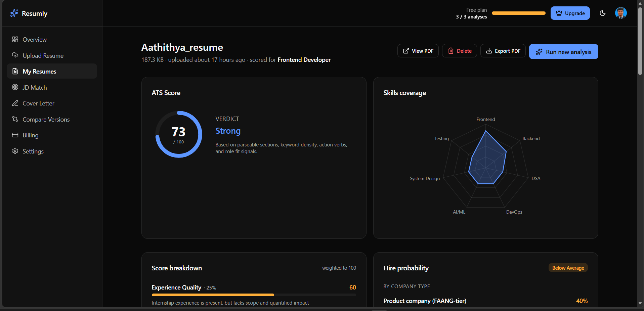Click the JD Match target icon
The height and width of the screenshot is (311, 644).
[x=15, y=87]
